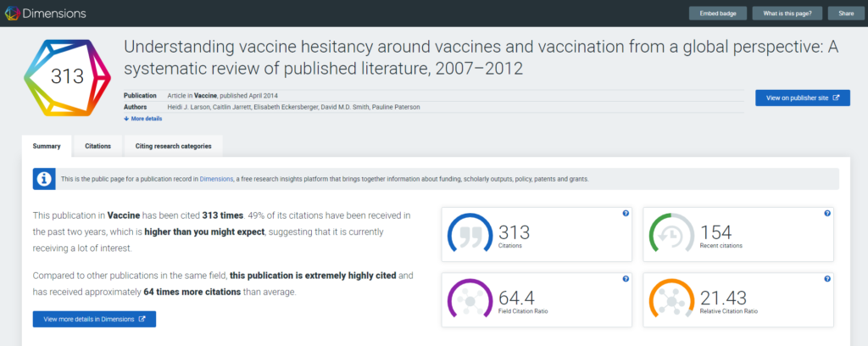
Task: Open help icon on Citations card
Action: coord(626,213)
